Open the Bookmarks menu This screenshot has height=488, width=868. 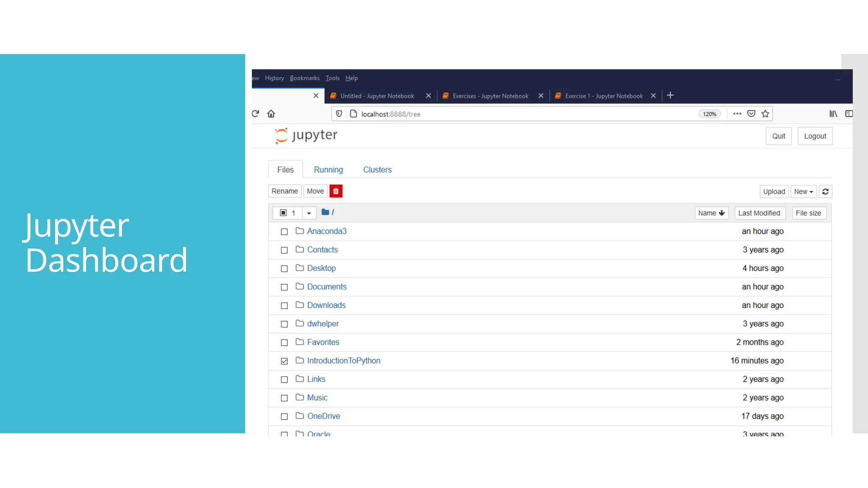pyautogui.click(x=305, y=78)
